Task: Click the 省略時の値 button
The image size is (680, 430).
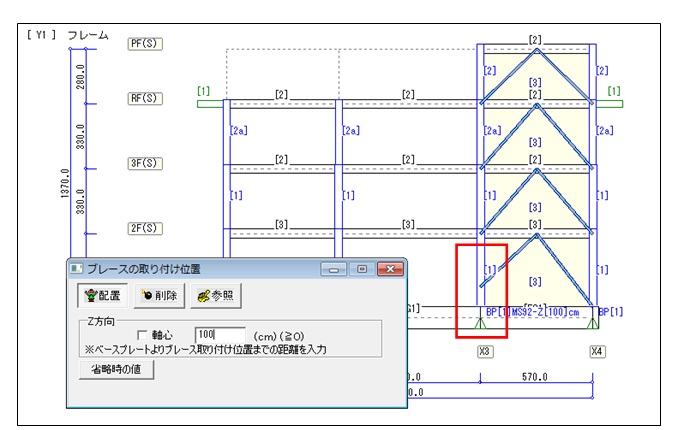Action: (x=116, y=369)
